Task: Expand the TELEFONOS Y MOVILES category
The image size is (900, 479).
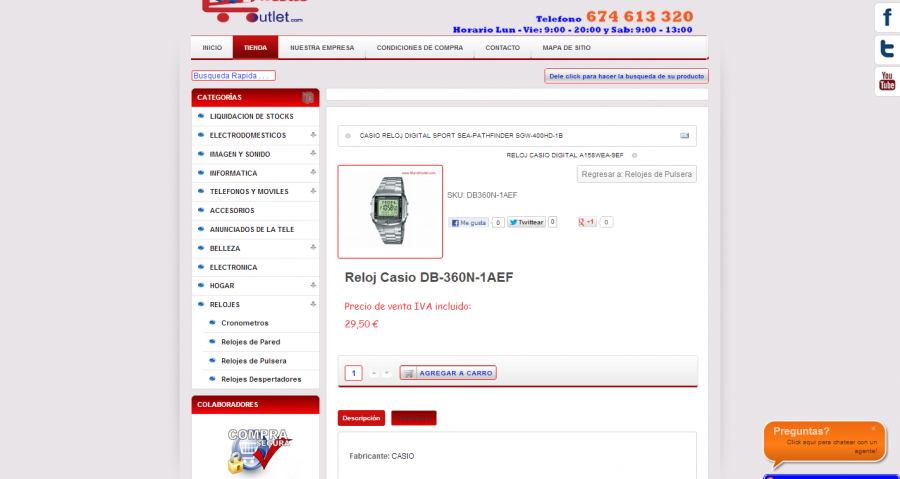Action: coord(313,191)
